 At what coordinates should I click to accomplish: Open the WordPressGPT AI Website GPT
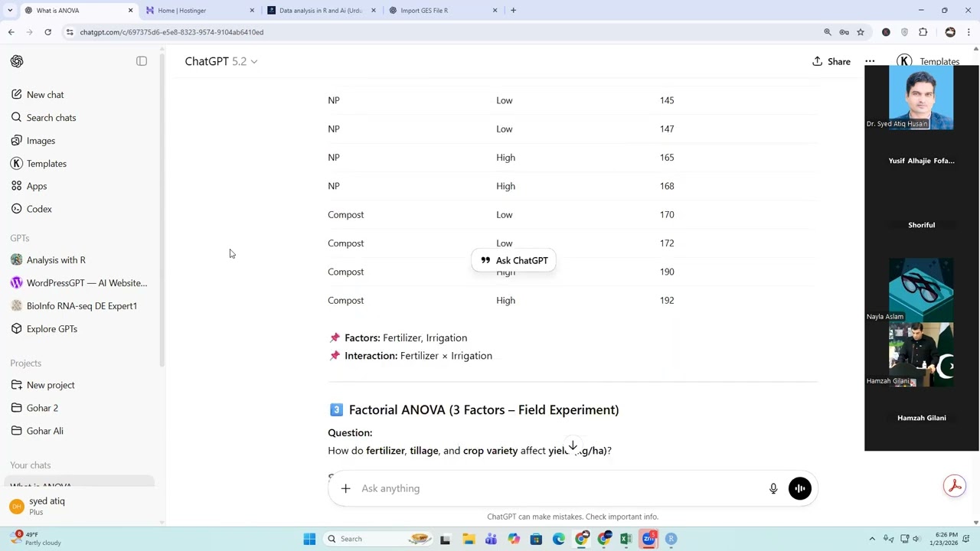pyautogui.click(x=87, y=283)
